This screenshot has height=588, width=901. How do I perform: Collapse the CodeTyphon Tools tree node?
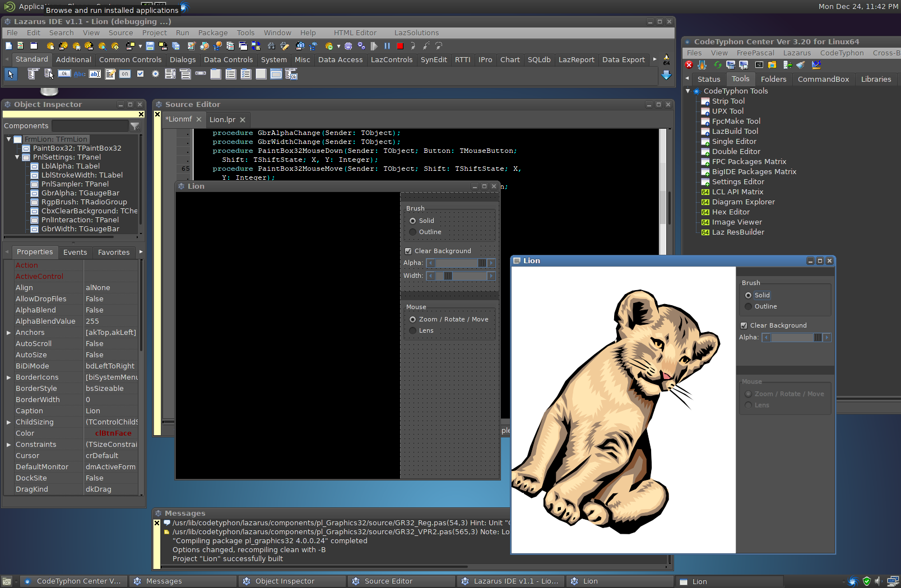pyautogui.click(x=688, y=91)
